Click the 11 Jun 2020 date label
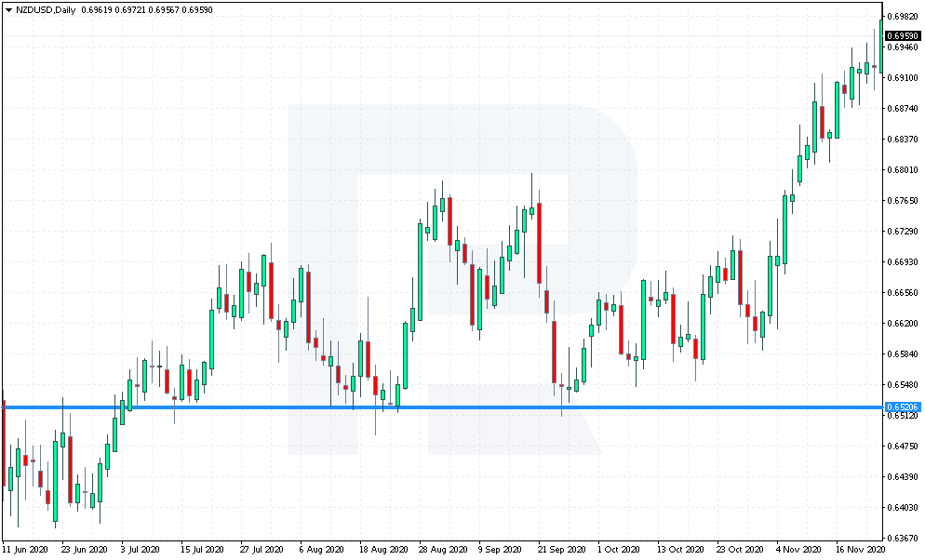 tap(25, 550)
